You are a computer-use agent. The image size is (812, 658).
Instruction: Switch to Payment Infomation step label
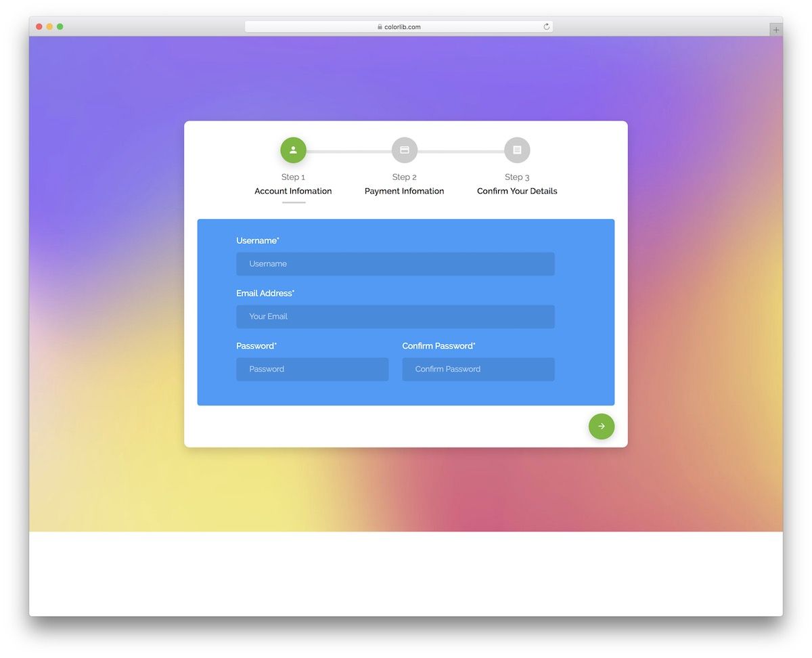coord(405,191)
